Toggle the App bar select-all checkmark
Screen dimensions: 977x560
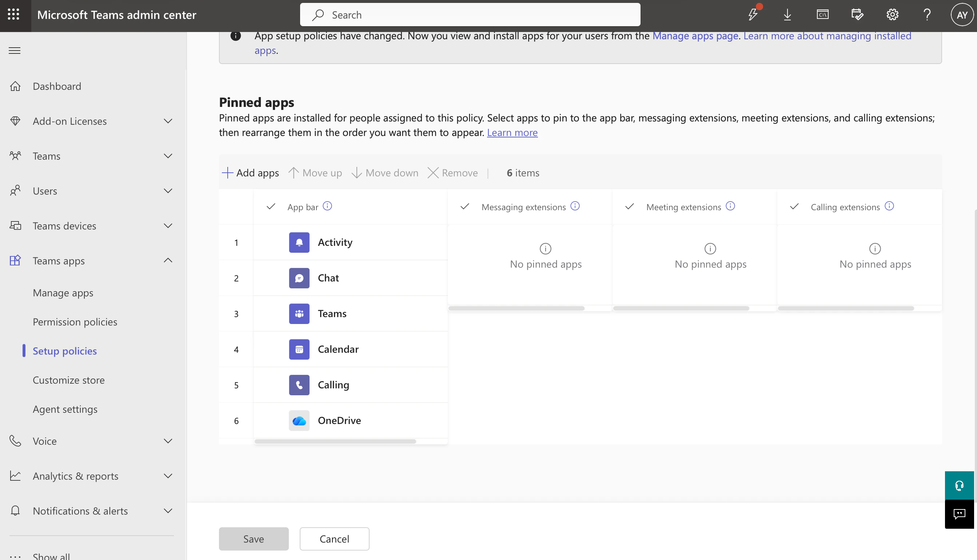271,207
